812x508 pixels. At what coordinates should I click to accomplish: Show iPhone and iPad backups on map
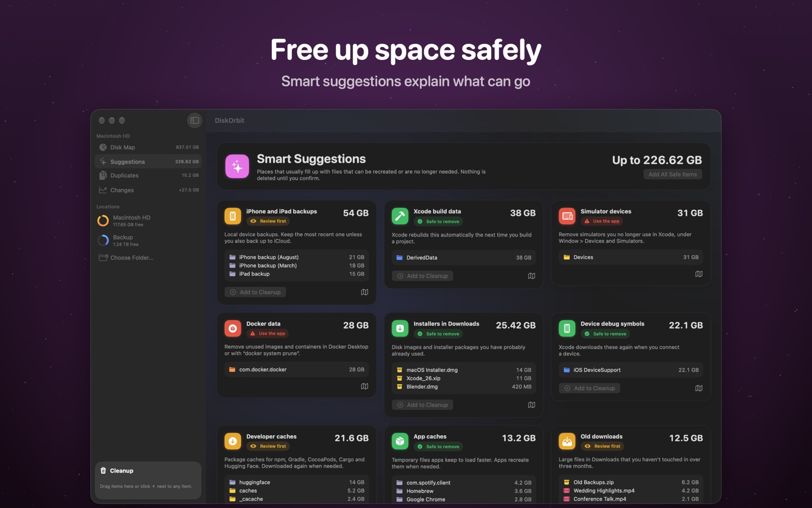pyautogui.click(x=365, y=292)
